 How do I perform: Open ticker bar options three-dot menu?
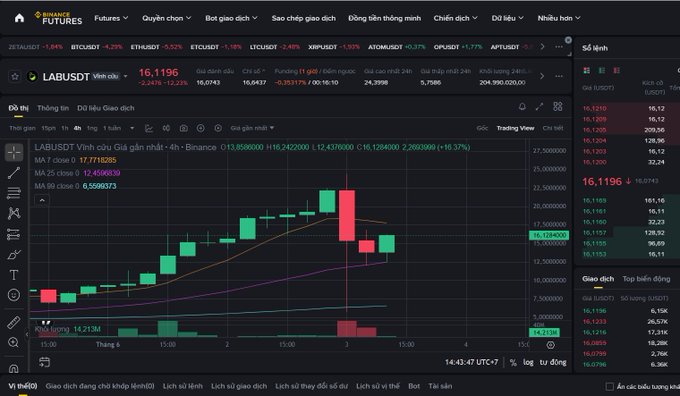point(559,46)
